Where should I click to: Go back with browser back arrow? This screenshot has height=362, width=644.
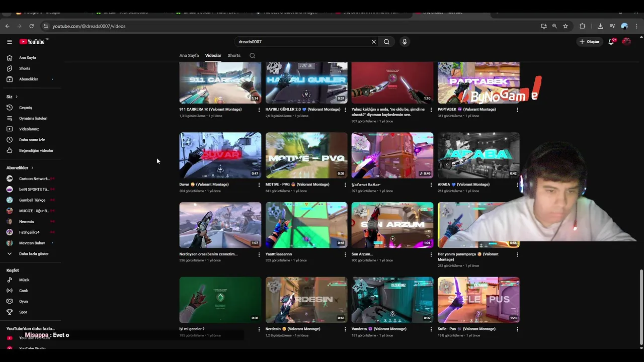tap(8, 26)
